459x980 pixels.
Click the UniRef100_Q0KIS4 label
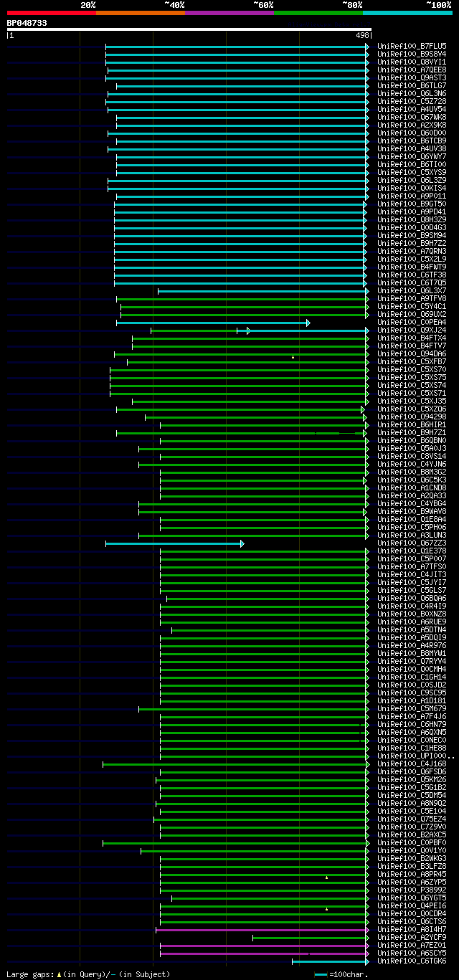click(x=412, y=189)
